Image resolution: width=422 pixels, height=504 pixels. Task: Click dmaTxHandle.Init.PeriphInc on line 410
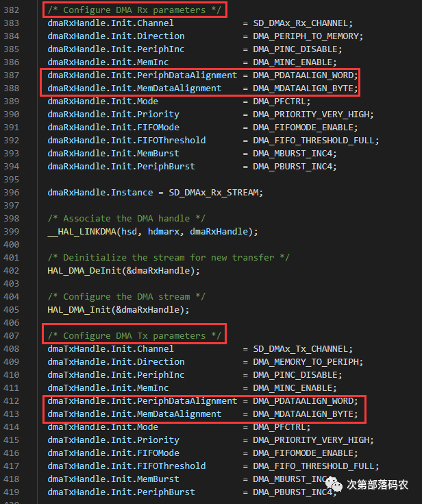point(116,375)
